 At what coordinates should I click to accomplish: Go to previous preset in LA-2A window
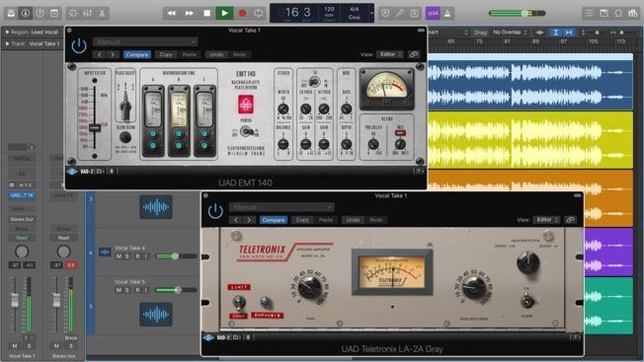(236, 220)
